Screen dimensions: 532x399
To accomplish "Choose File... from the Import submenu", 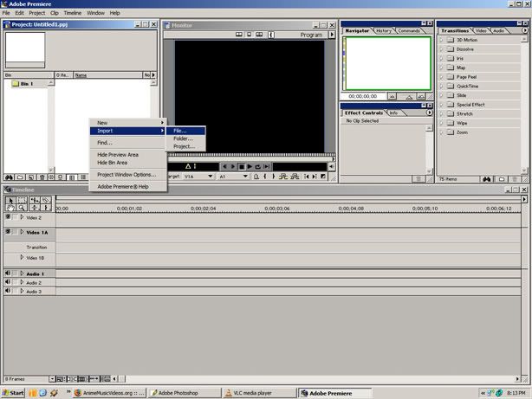I will [x=185, y=131].
